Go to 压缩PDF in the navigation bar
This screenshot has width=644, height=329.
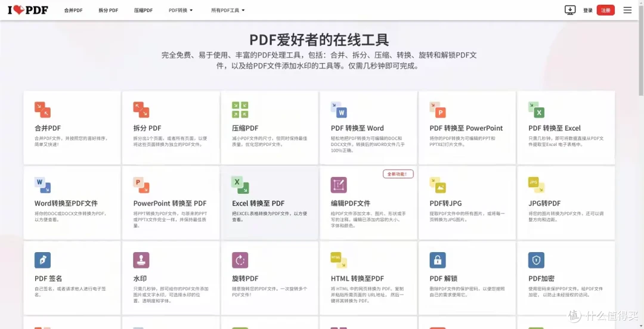click(x=143, y=10)
